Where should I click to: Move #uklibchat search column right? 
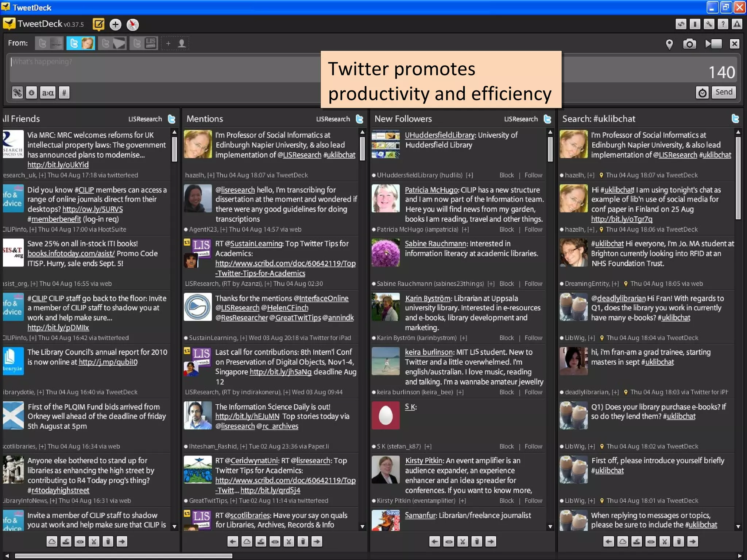693,541
